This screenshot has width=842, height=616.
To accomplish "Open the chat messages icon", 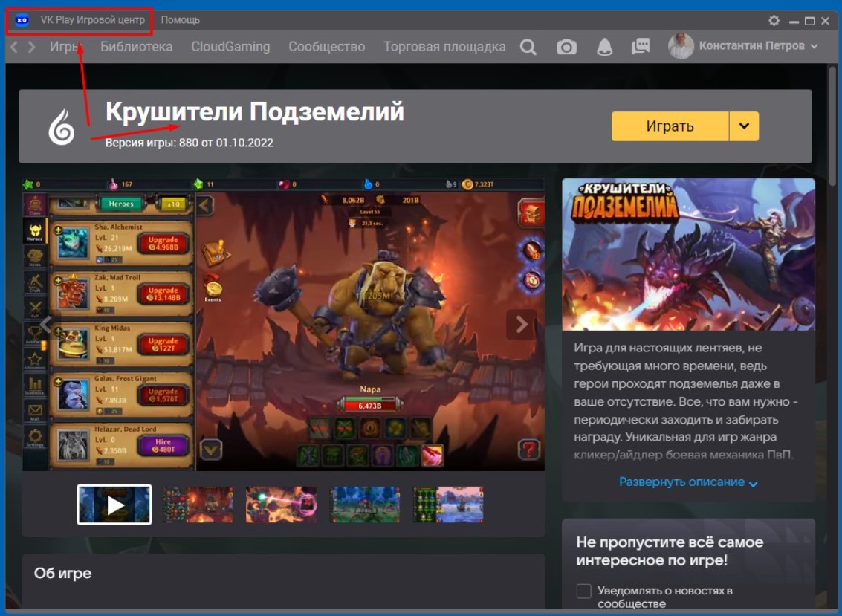I will (x=640, y=47).
